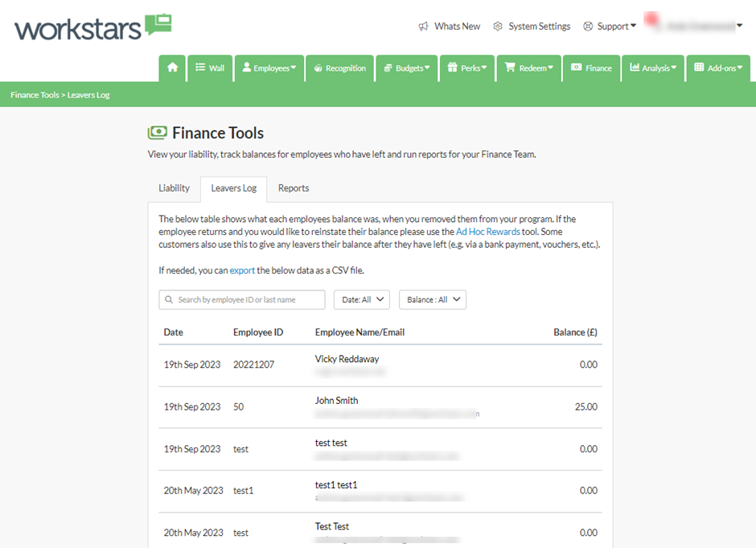Click the Home icon in navigation bar
This screenshot has width=756, height=548.
pos(172,68)
